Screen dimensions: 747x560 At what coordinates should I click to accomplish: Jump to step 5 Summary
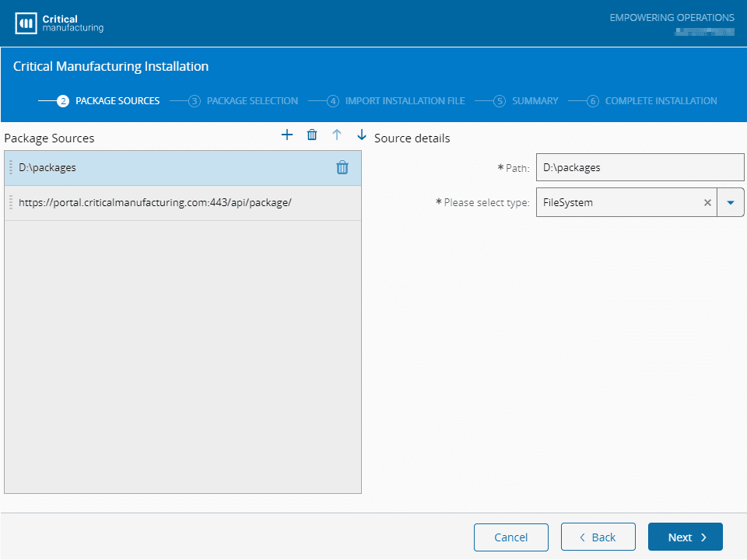(527, 101)
